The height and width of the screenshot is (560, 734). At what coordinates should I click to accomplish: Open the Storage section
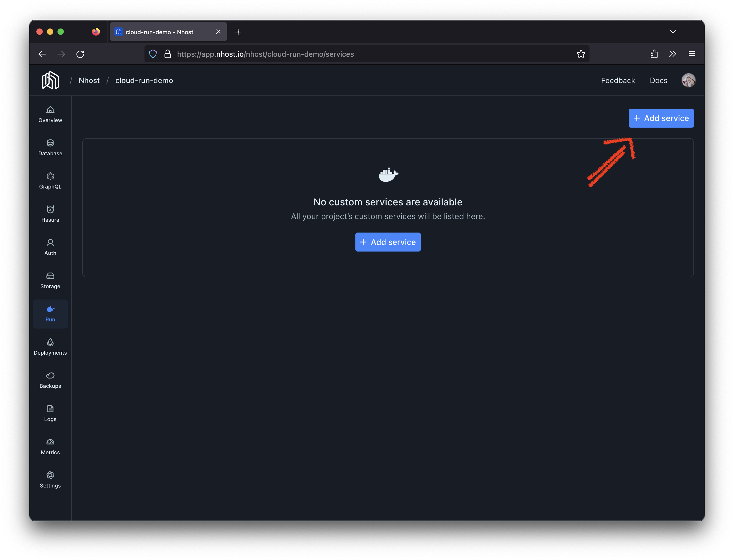point(50,280)
